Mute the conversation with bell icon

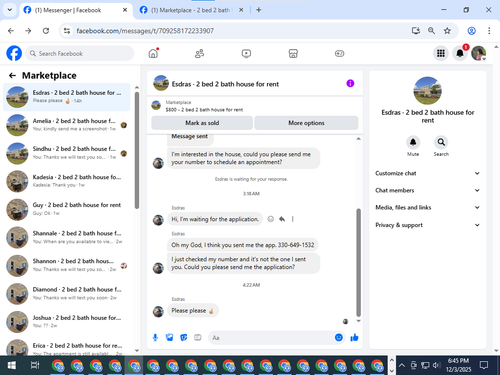[x=413, y=142]
